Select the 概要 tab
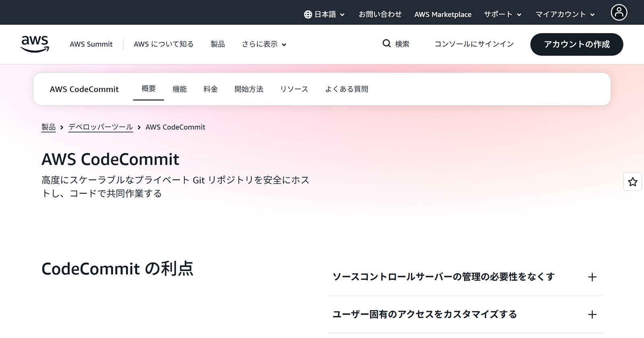This screenshot has height=338, width=644. point(149,89)
